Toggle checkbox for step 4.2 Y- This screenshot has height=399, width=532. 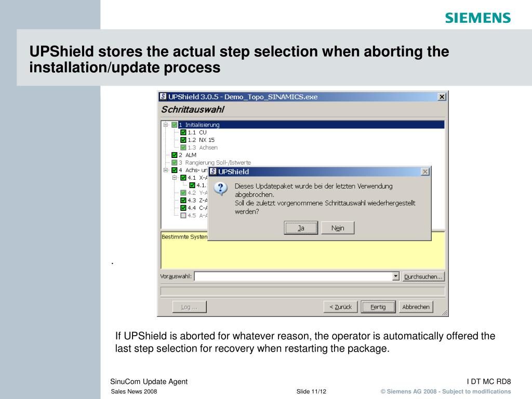pyautogui.click(x=183, y=193)
